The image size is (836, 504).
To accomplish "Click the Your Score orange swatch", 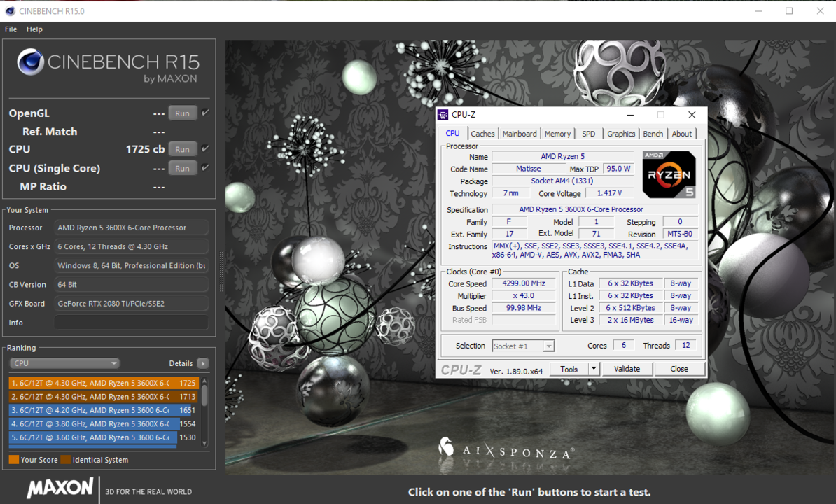I will pyautogui.click(x=14, y=460).
